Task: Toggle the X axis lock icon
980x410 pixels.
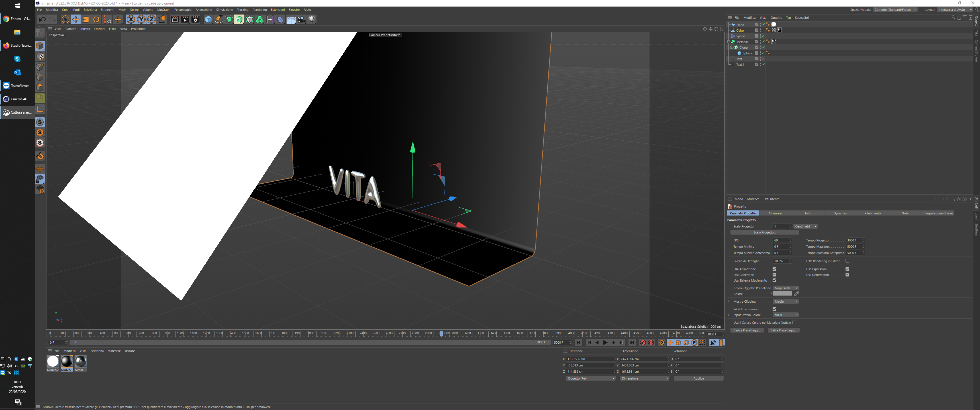Action: click(x=131, y=19)
